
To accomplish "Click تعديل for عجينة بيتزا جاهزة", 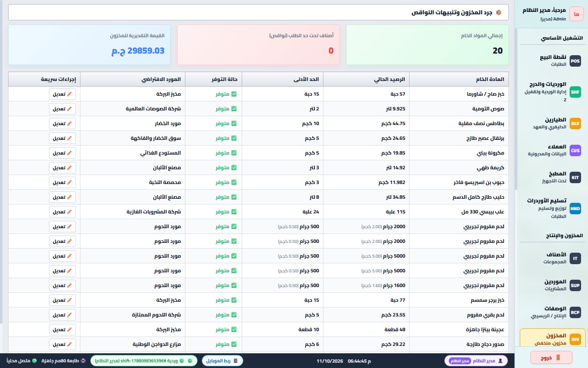I will pos(62,330).
